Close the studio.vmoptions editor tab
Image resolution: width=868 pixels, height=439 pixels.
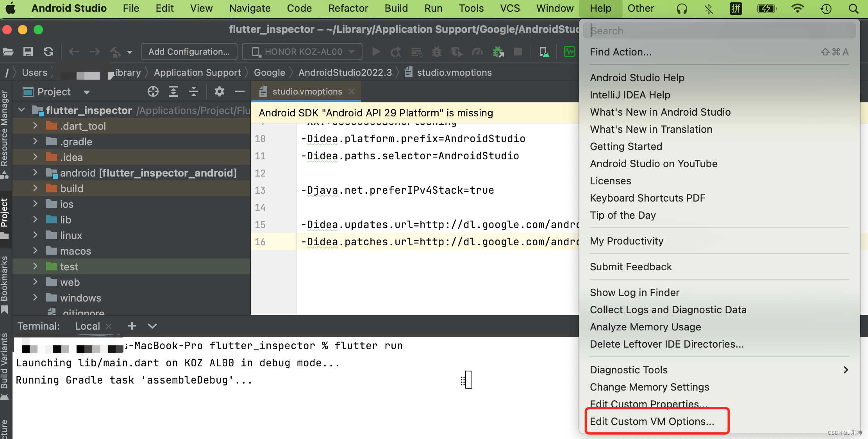(x=352, y=91)
